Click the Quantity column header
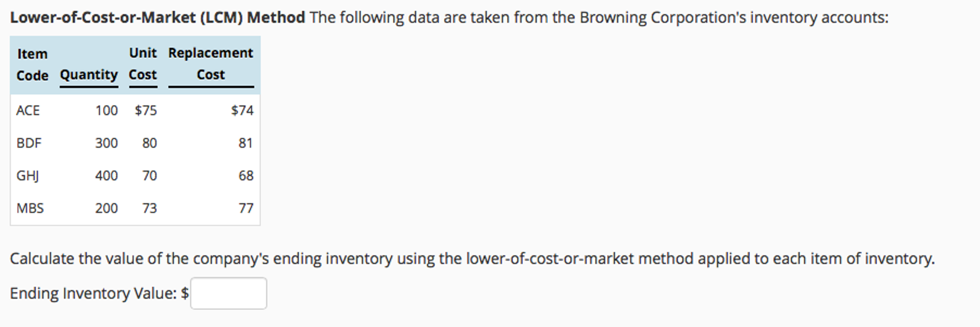Viewport: 980px width, 327px height. point(88,75)
